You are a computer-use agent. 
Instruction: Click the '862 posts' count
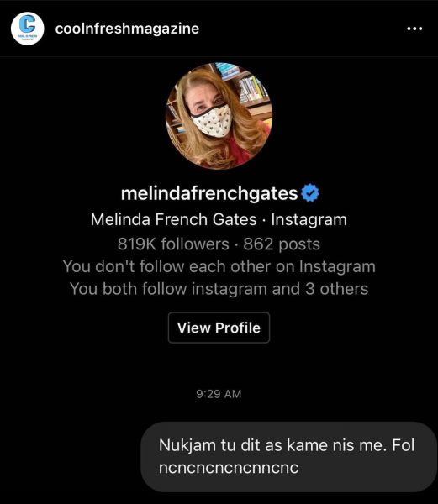click(282, 244)
